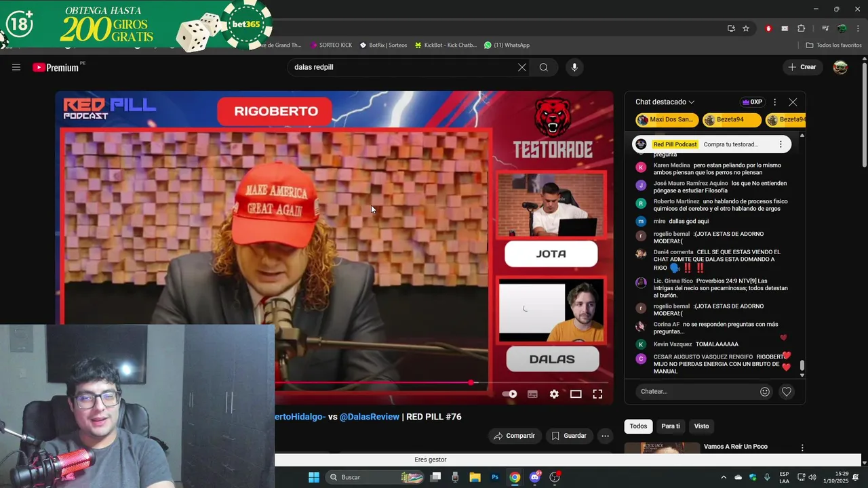868x488 pixels.
Task: Switch to the Visto filter chip
Action: click(701, 426)
